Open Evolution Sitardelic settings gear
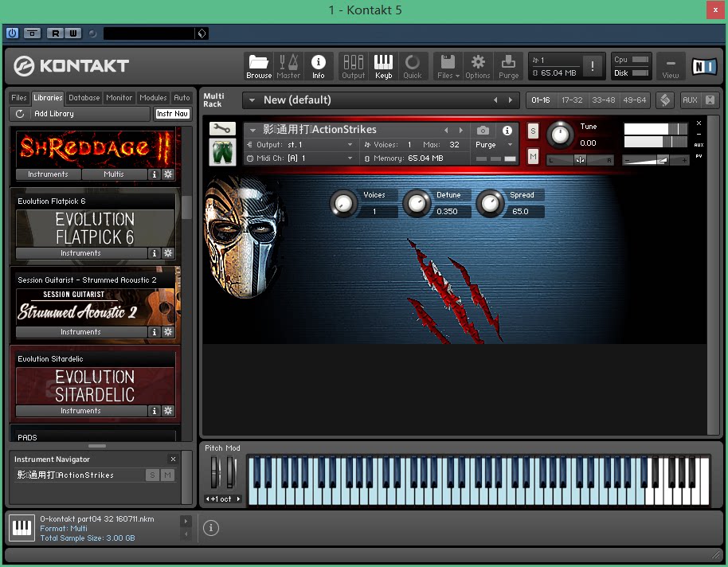This screenshot has width=728, height=567. coord(168,411)
